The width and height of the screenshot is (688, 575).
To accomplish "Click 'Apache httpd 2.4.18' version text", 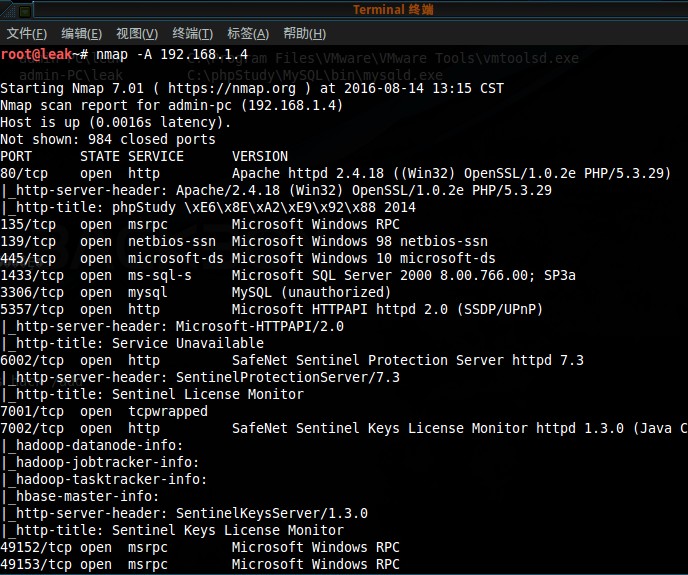I will (x=308, y=173).
